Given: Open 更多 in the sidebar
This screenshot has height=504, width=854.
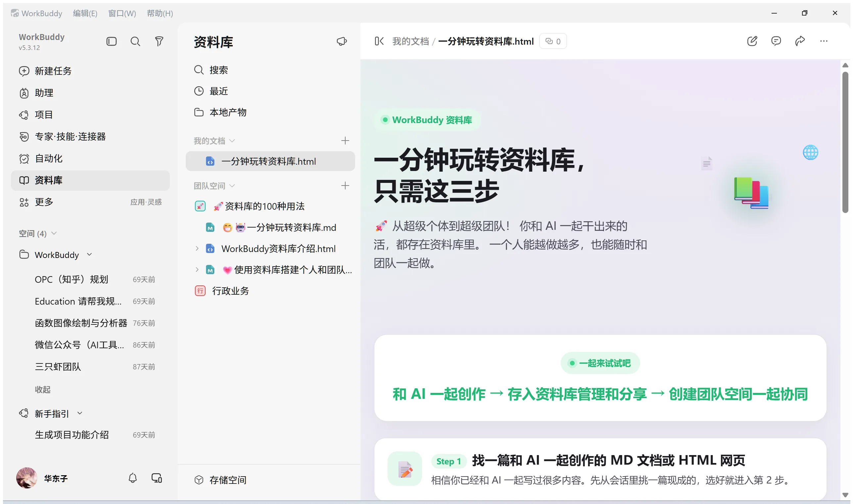Looking at the screenshot, I should pos(90,202).
